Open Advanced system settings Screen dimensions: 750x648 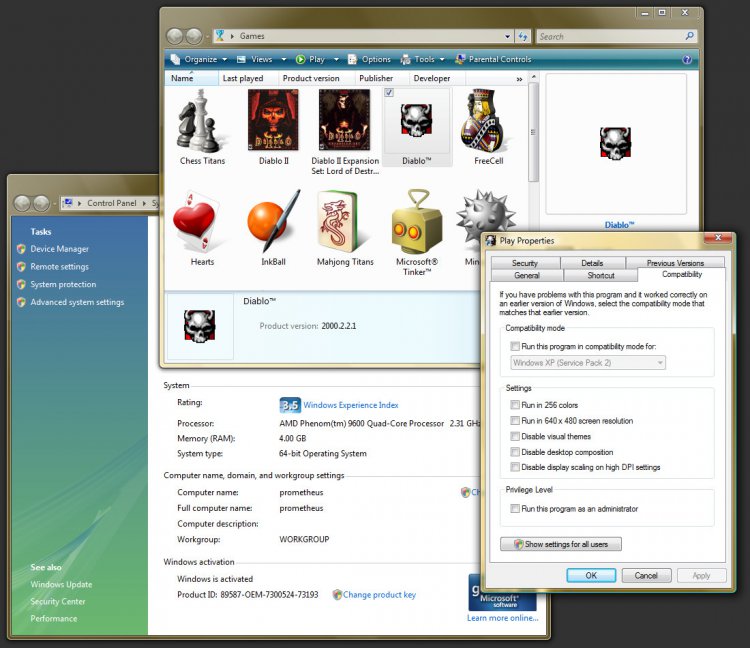click(77, 302)
